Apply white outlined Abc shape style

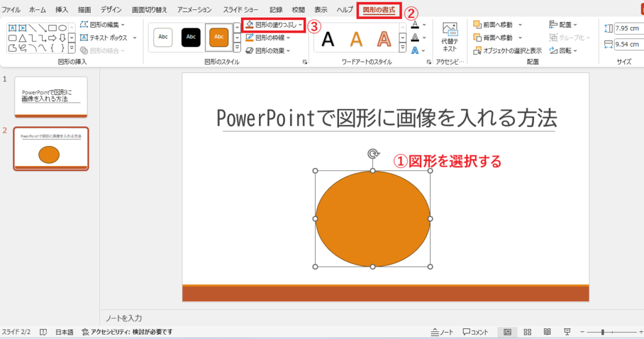click(x=163, y=37)
